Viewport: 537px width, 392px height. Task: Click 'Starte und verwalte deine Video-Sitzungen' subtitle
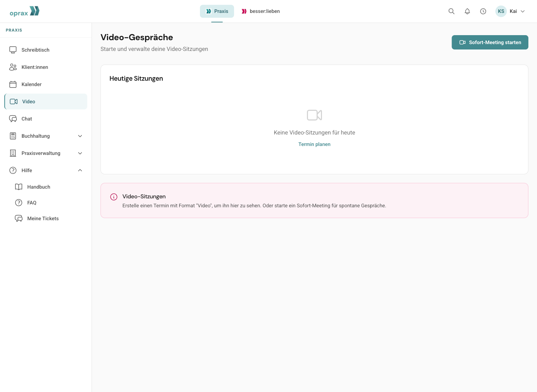coord(154,49)
